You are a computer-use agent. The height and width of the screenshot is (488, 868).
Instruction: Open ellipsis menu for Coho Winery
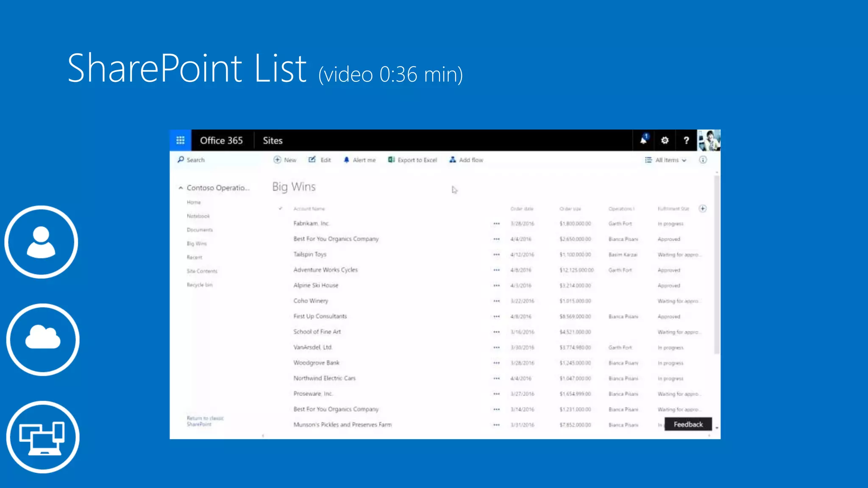pos(496,301)
